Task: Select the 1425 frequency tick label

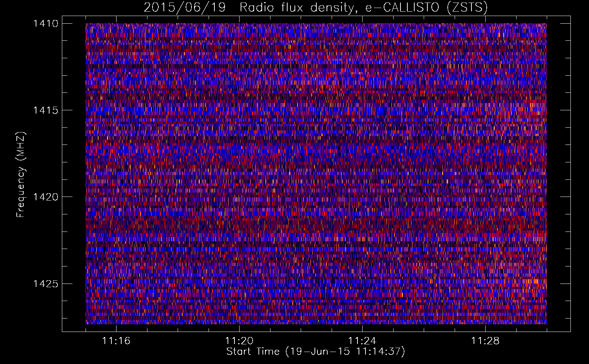Action: point(46,284)
